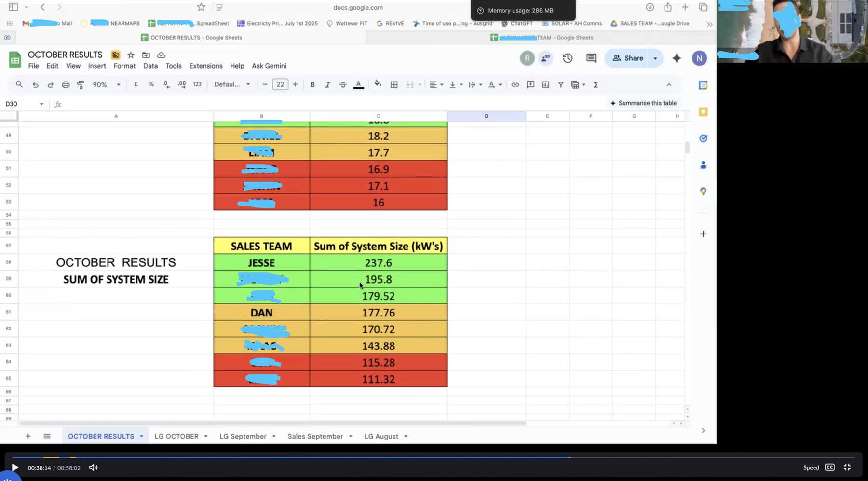Open the File menu
The image size is (868, 481).
(x=33, y=66)
